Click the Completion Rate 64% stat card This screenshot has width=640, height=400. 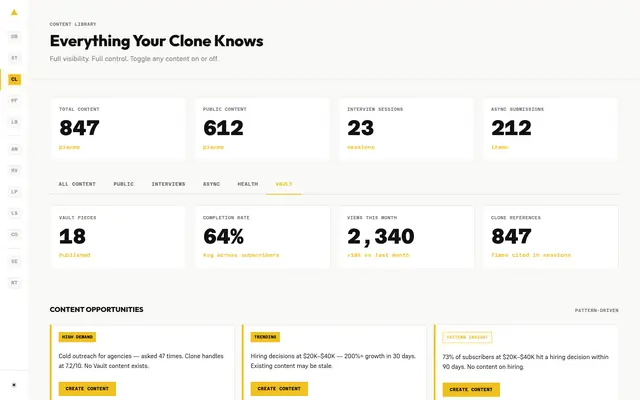(x=262, y=237)
